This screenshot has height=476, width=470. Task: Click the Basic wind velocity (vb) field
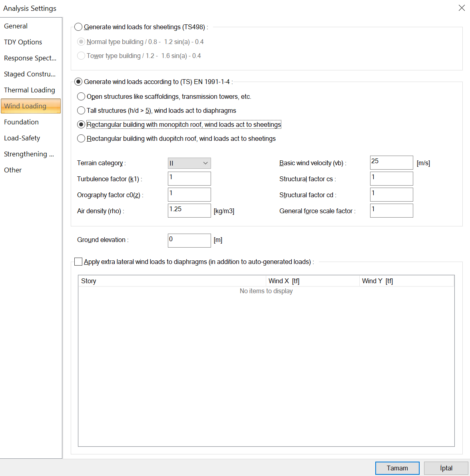pos(391,162)
